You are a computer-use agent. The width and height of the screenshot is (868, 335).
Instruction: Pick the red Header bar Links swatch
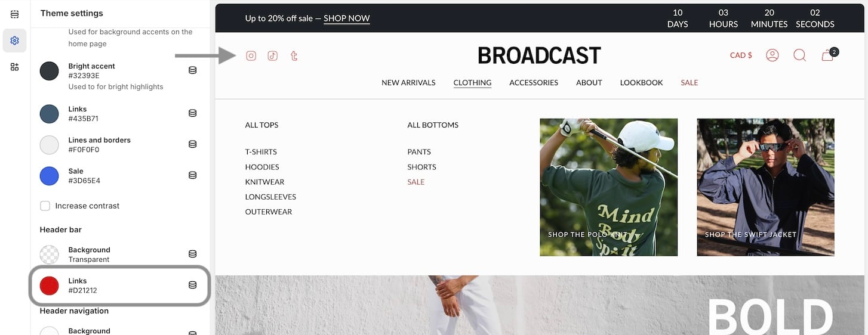(49, 286)
